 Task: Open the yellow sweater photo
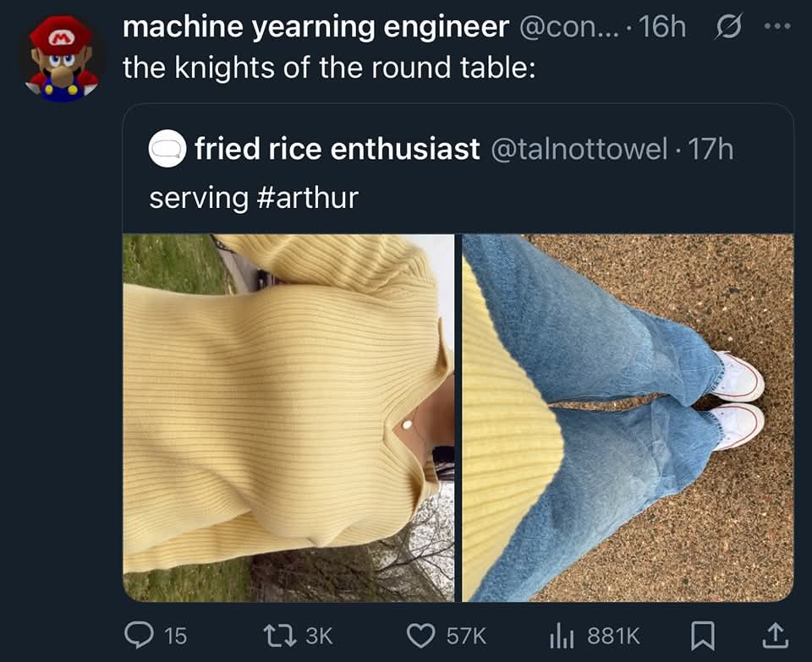point(288,418)
